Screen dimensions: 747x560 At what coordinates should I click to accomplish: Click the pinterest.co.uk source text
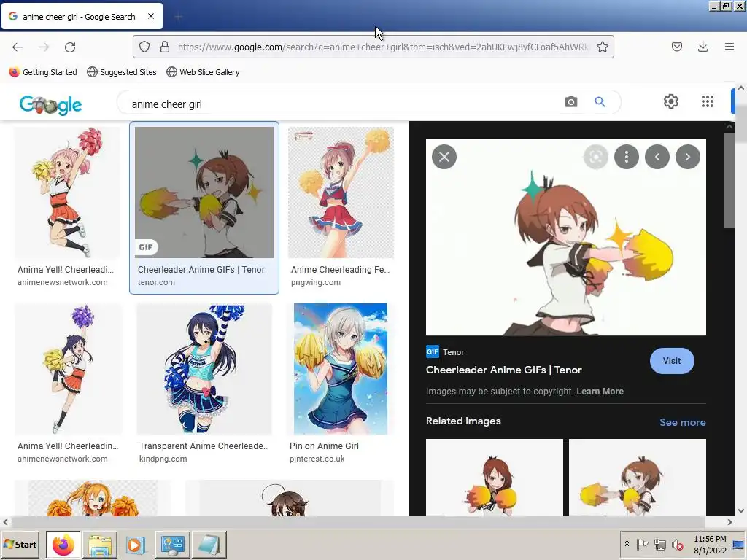[x=317, y=459]
